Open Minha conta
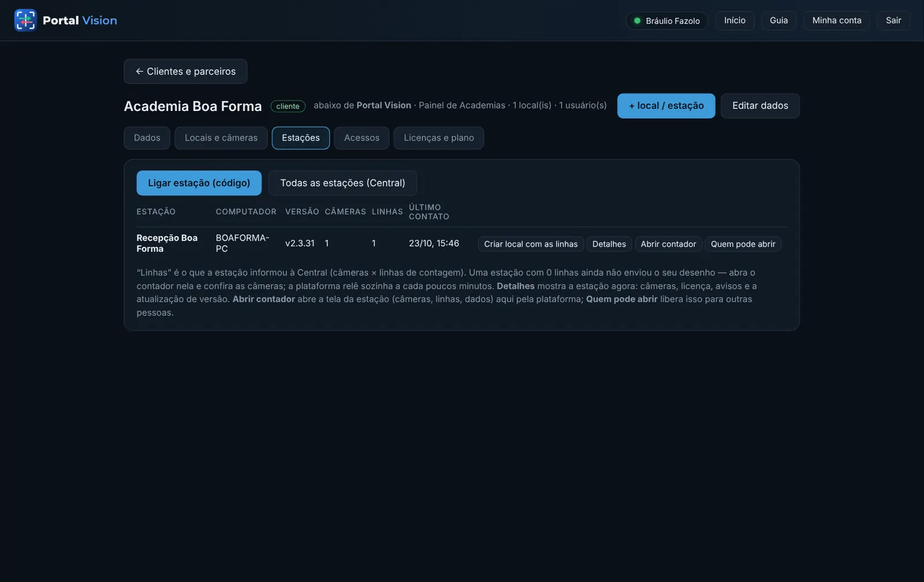The height and width of the screenshot is (582, 924). [836, 21]
